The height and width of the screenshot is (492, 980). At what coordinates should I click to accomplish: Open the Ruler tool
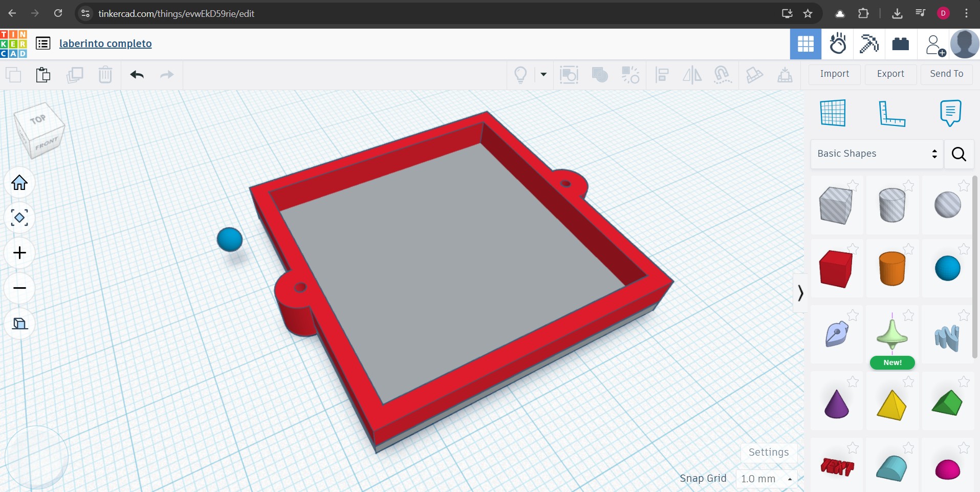click(891, 113)
